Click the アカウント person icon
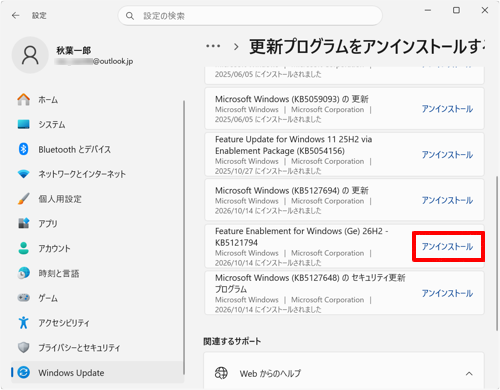The height and width of the screenshot is (390, 500). (x=23, y=248)
